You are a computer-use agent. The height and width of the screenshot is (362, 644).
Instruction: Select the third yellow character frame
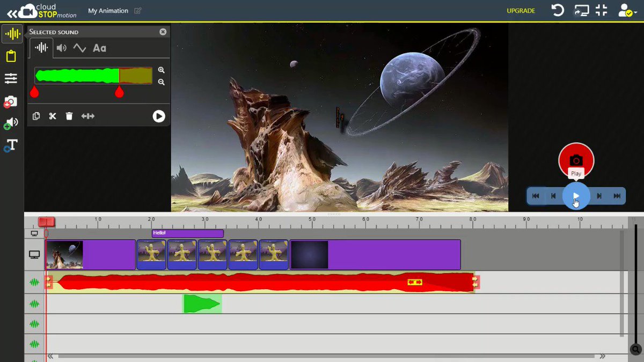[213, 255]
